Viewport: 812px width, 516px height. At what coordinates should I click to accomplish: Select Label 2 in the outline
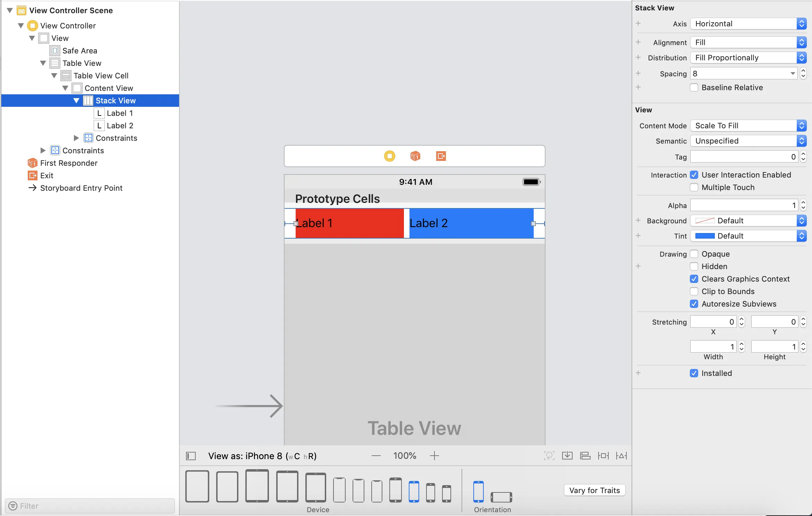point(120,126)
